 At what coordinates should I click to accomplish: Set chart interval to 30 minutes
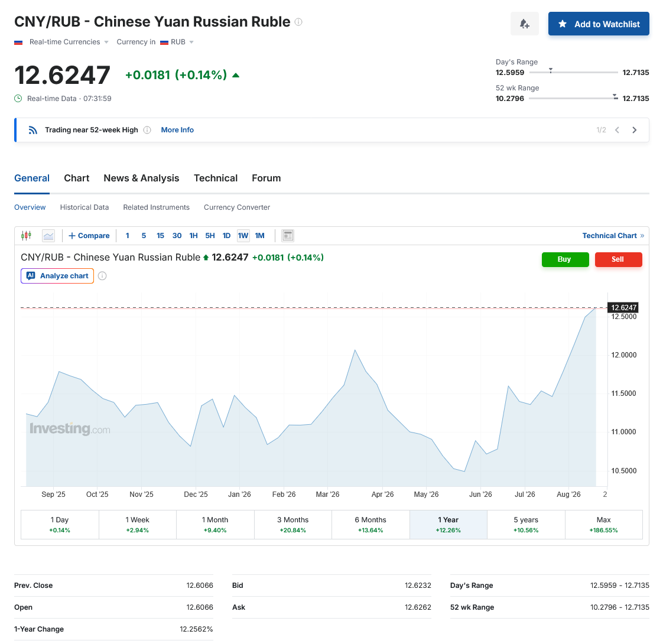177,236
